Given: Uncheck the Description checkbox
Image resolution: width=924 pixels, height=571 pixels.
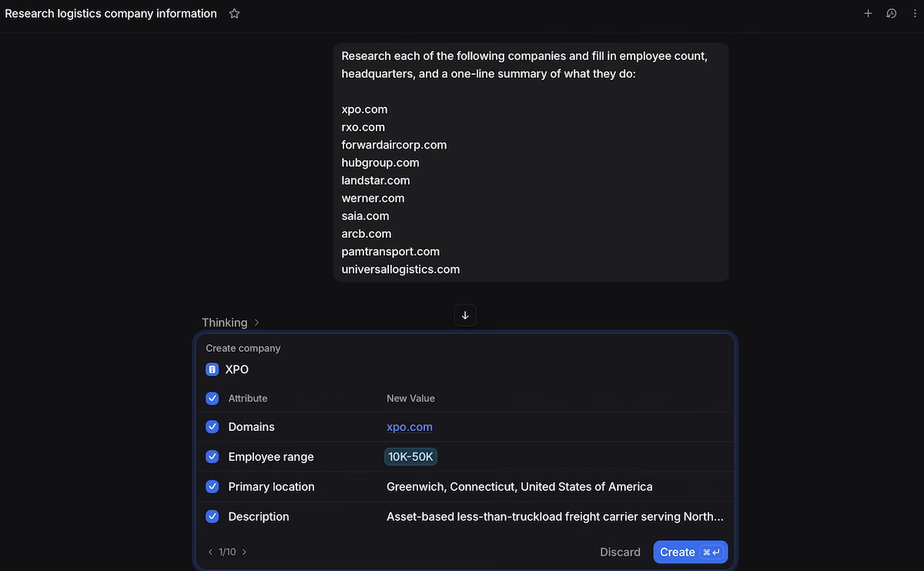Looking at the screenshot, I should [213, 516].
